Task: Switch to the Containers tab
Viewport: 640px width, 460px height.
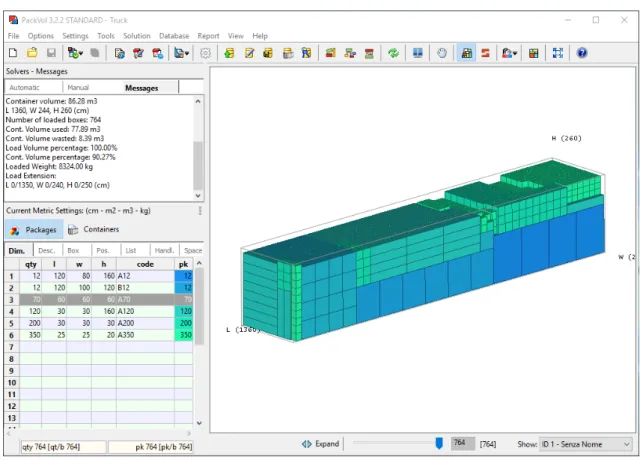Action: [94, 229]
